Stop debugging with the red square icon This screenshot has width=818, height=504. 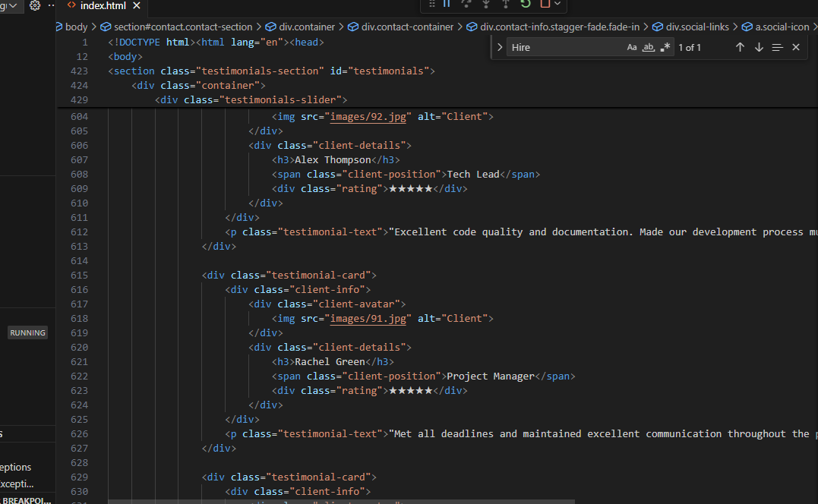coord(545,4)
